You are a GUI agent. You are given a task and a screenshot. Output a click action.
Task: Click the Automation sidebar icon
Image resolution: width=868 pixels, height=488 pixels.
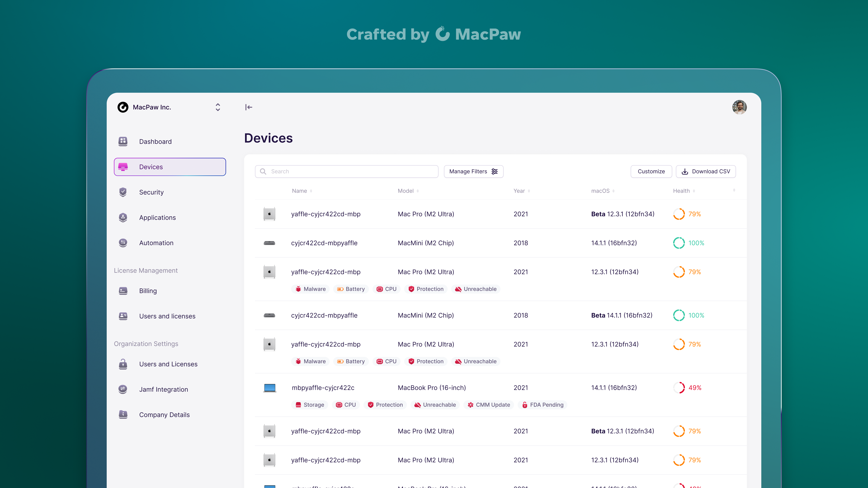coord(123,243)
